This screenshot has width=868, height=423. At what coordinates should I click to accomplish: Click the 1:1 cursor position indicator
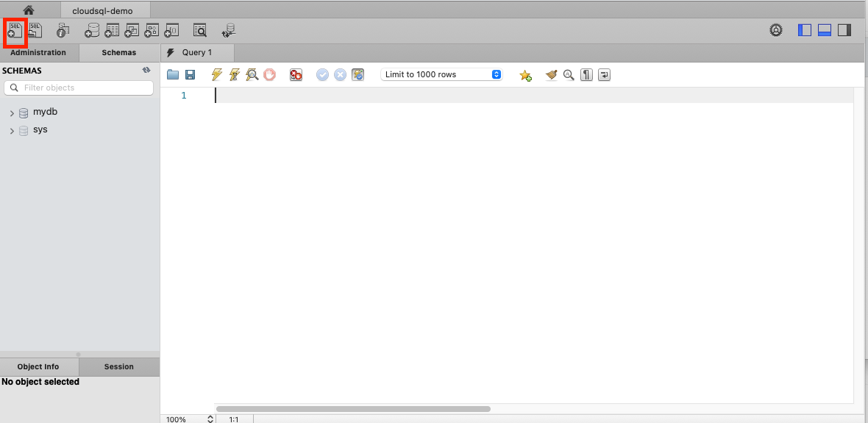(234, 419)
